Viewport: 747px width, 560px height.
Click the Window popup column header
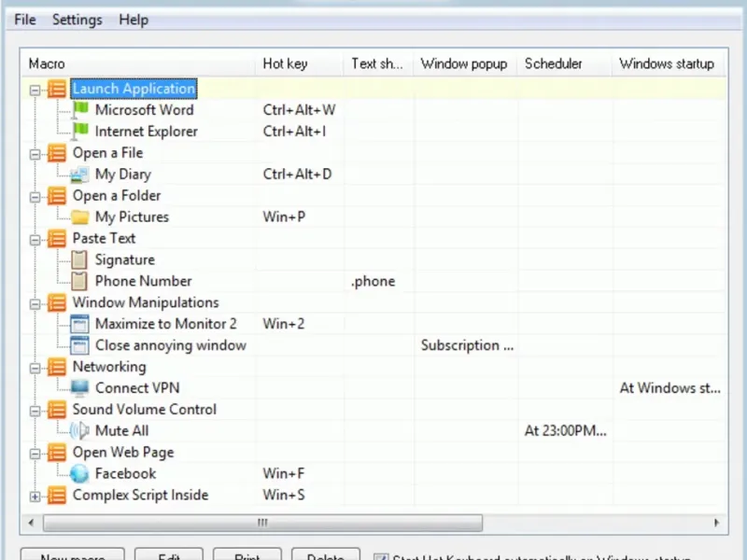pyautogui.click(x=465, y=63)
